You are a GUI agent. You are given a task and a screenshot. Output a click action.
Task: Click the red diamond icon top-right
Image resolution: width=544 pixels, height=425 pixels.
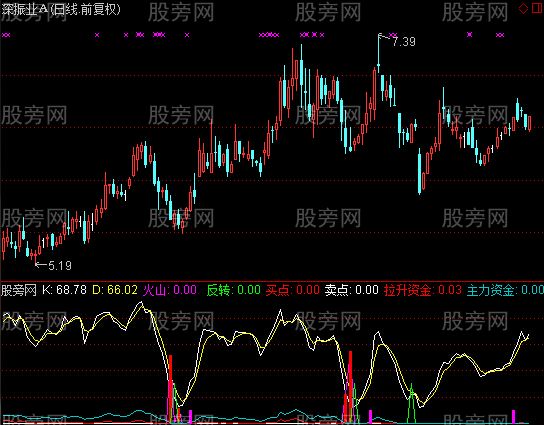pos(523,9)
